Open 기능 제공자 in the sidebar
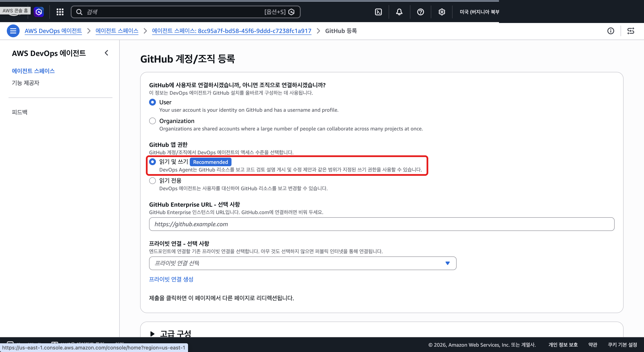The image size is (644, 352). pos(26,83)
